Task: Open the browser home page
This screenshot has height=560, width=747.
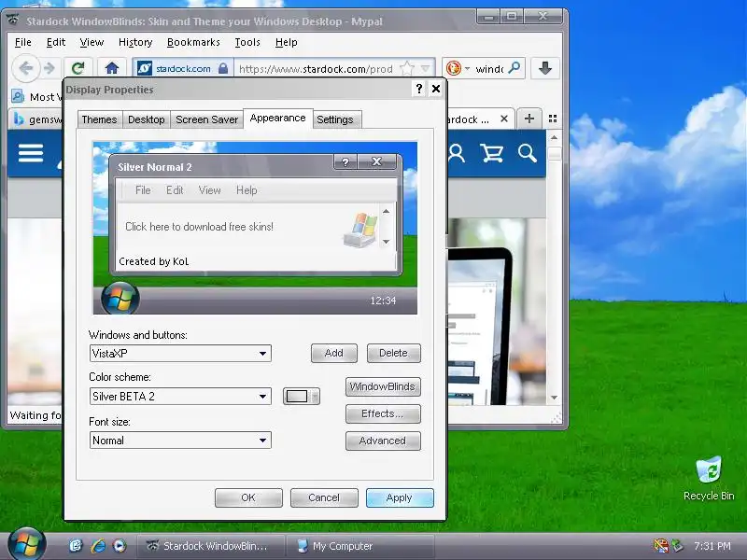Action: coord(111,68)
